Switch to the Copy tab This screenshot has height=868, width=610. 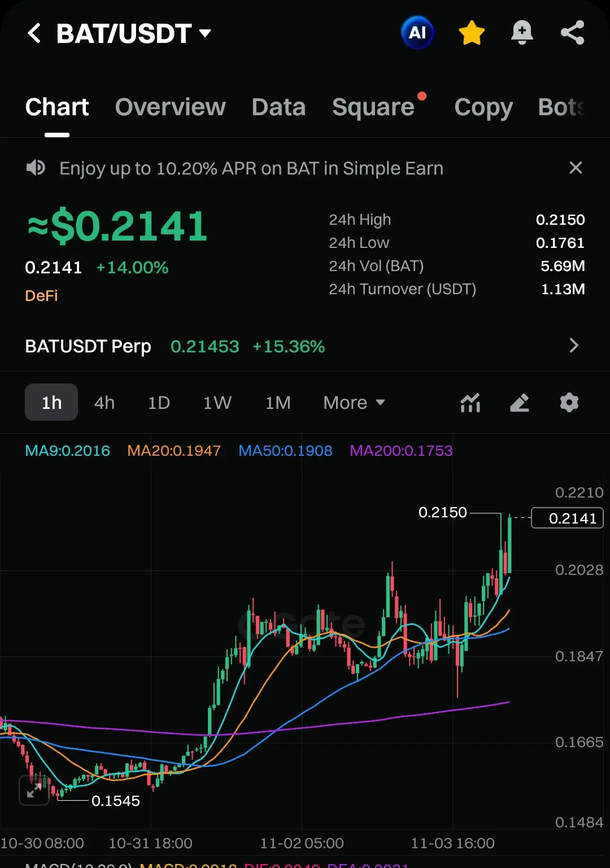click(x=483, y=107)
